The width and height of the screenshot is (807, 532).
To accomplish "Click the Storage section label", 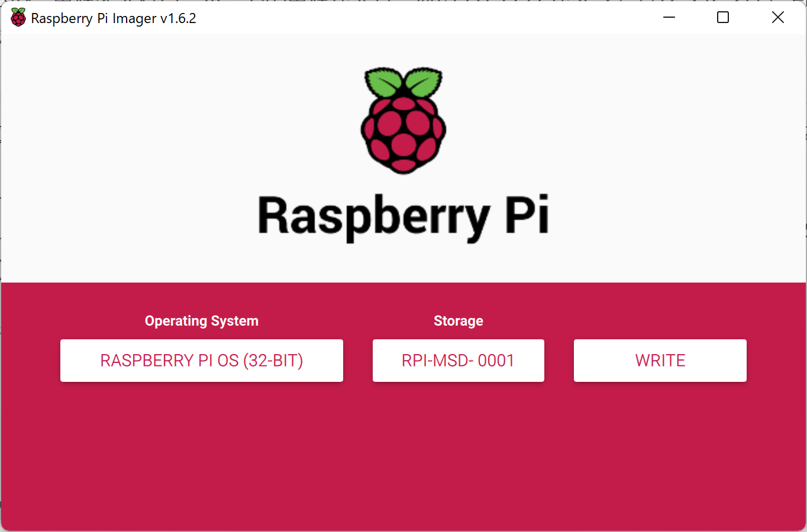I will [x=458, y=320].
